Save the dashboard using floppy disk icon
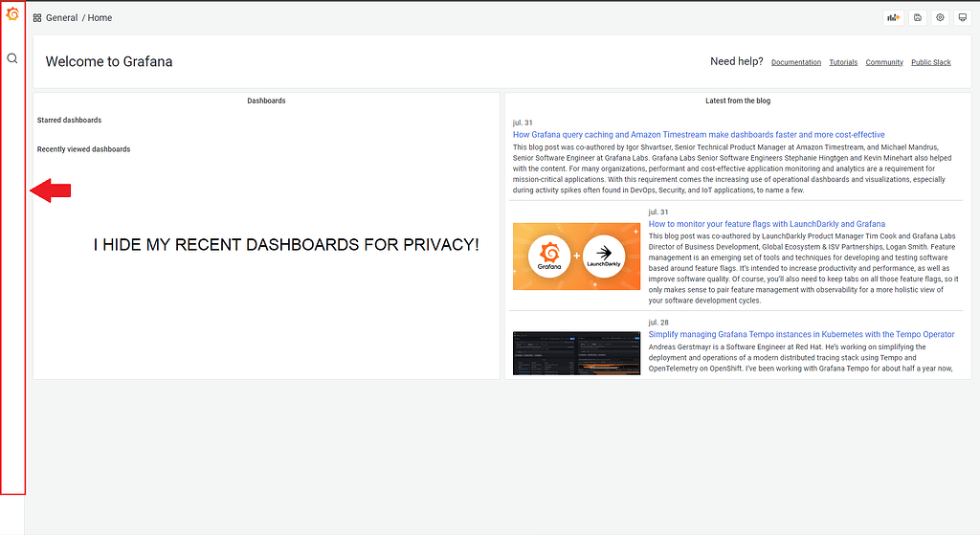The image size is (980, 536). pyautogui.click(x=918, y=17)
